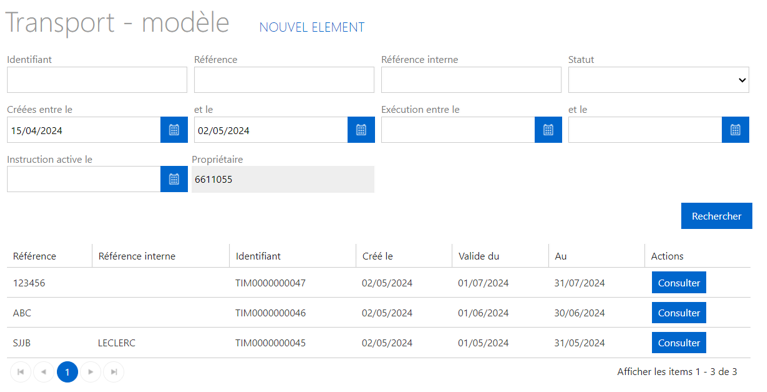Click the 'Transport - modèle' page title
The height and width of the screenshot is (392, 767).
click(x=117, y=23)
